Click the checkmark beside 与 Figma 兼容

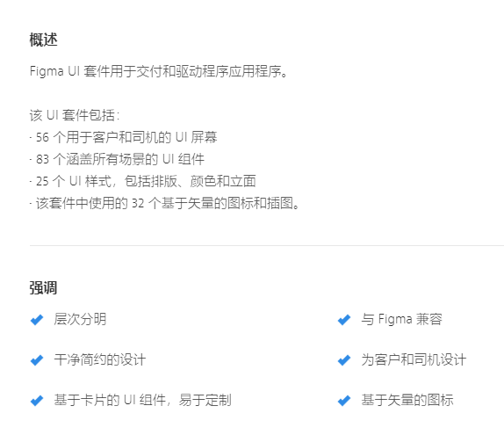[x=344, y=320]
